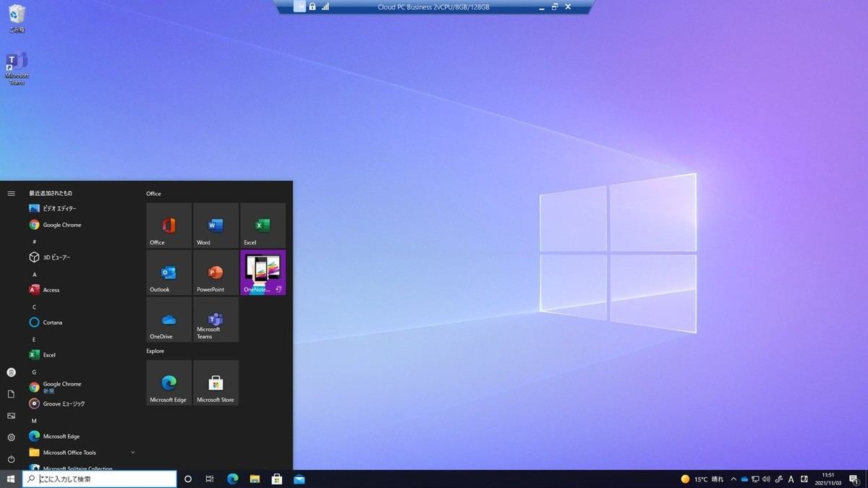Open the Microsoft Store tile
The width and height of the screenshot is (868, 488).
[216, 383]
